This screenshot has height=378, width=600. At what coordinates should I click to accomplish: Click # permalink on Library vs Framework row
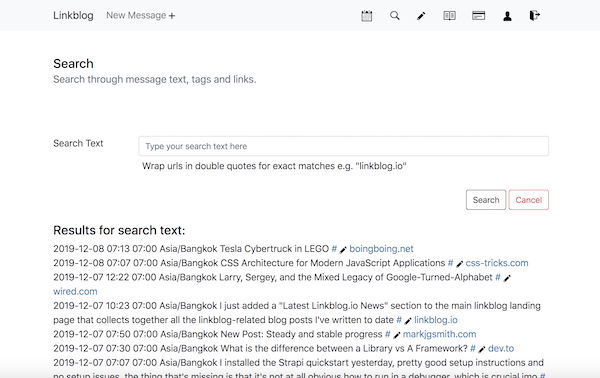coord(473,348)
